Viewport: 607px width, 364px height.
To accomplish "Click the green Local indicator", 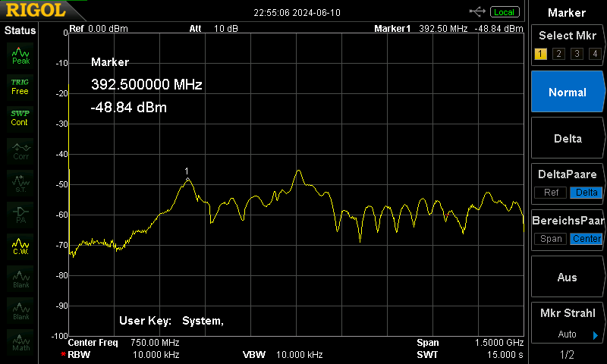I will (505, 12).
